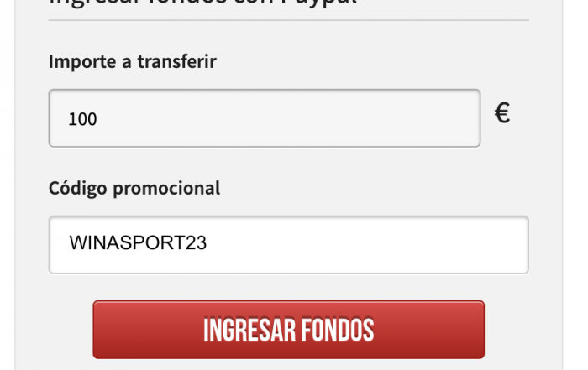The height and width of the screenshot is (370, 588).
Task: Click the divider line under the heading
Action: (288, 20)
